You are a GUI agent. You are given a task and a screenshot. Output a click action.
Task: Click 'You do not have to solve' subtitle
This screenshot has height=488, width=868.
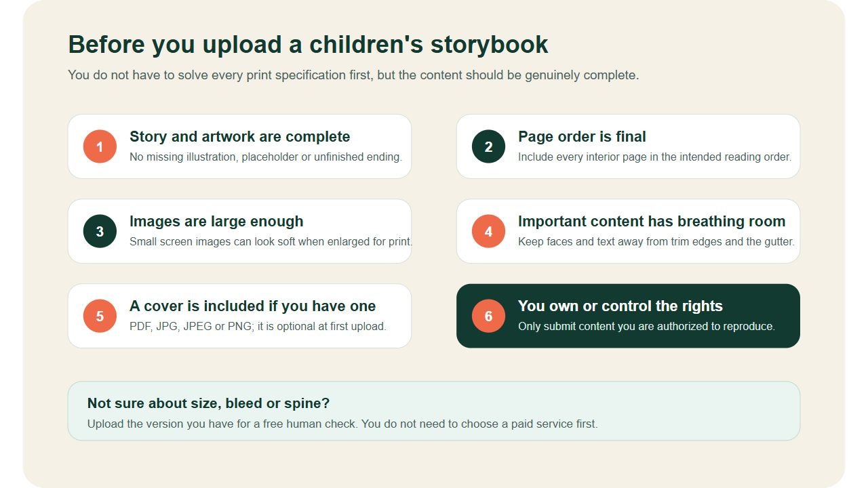pos(353,75)
